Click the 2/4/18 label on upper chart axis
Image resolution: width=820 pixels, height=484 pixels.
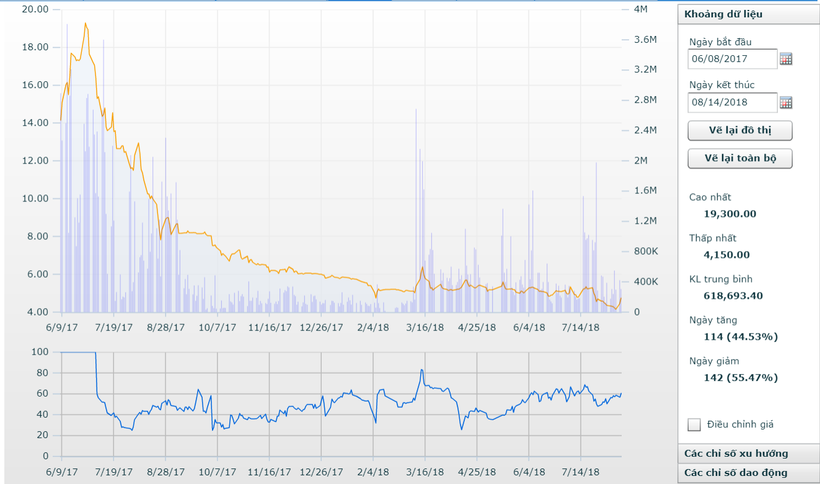[x=373, y=326]
